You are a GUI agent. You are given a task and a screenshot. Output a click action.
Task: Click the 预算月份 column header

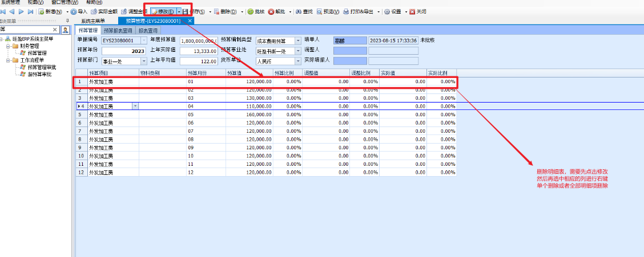click(x=206, y=72)
